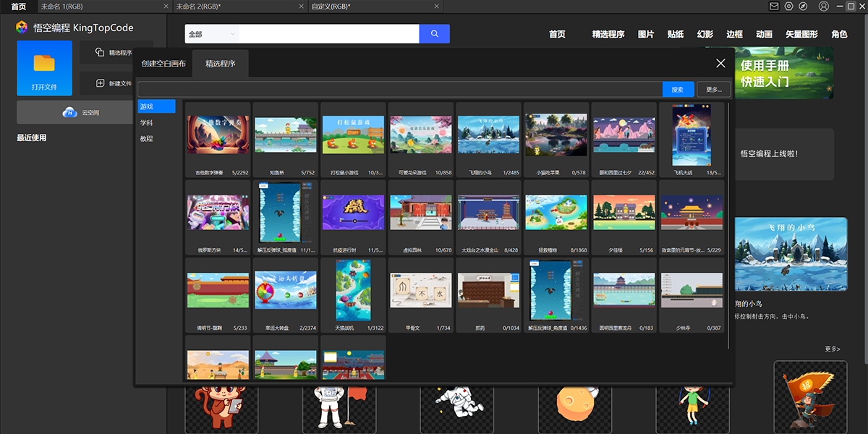Select 游戏 category in dialog list
The height and width of the screenshot is (434, 868).
156,106
